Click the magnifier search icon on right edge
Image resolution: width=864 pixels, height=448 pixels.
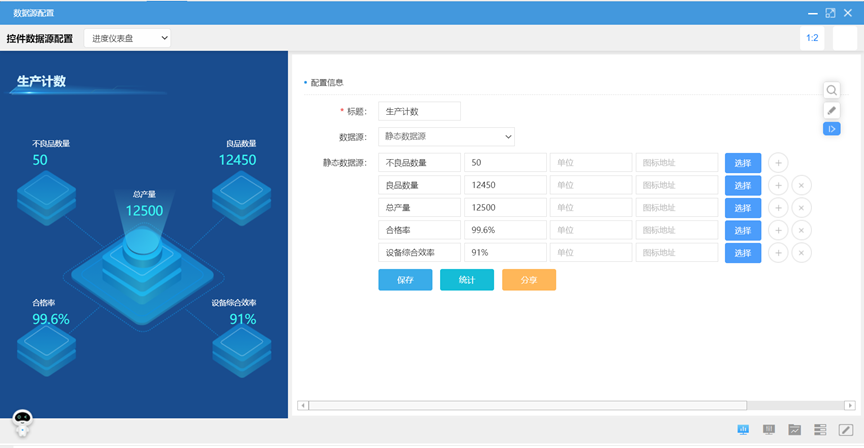831,91
